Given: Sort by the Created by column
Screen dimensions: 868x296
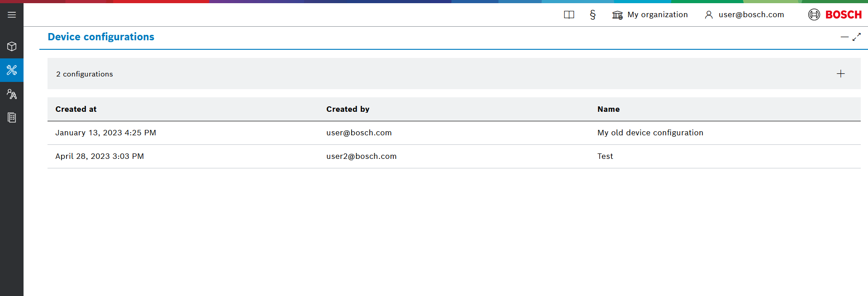Looking at the screenshot, I should 348,109.
